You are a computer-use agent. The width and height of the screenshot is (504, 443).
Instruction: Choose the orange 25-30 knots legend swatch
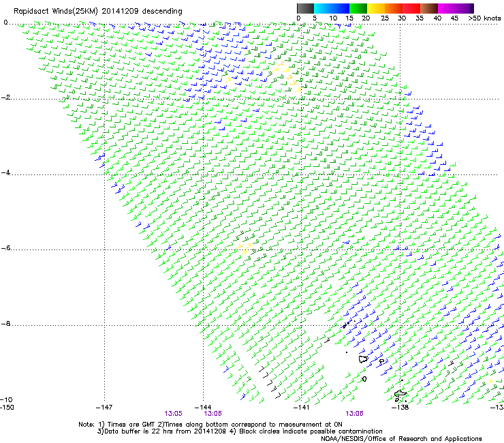click(x=394, y=8)
